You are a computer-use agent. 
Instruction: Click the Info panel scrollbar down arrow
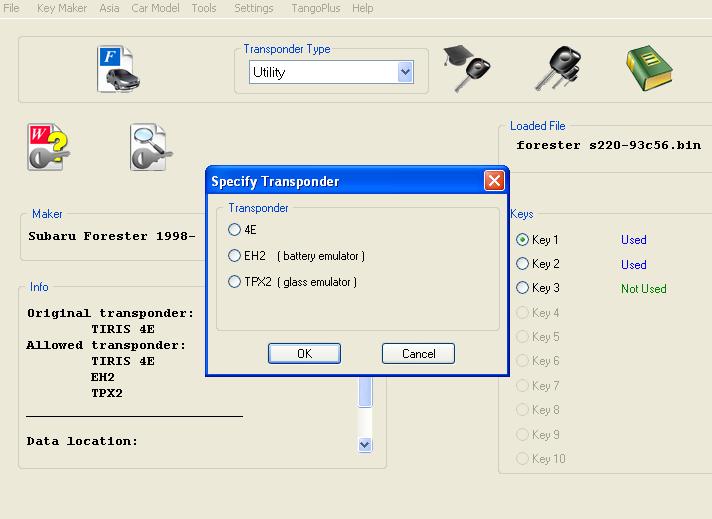pos(365,445)
